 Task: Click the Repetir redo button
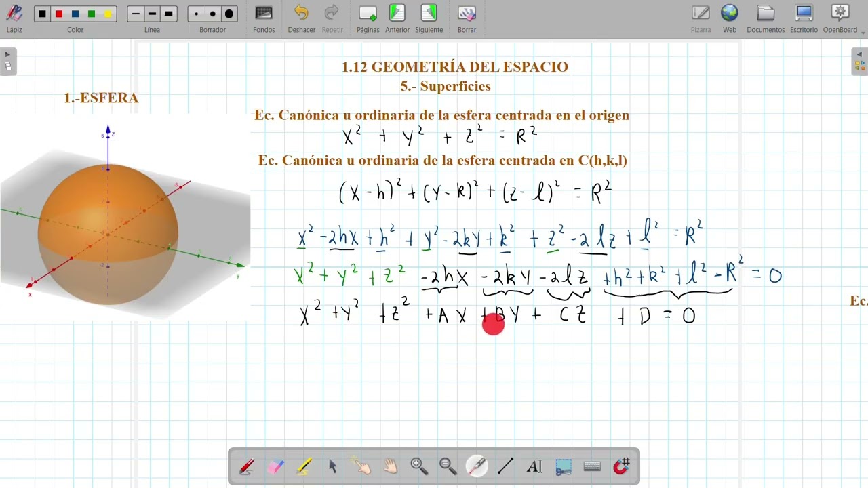pyautogui.click(x=332, y=18)
